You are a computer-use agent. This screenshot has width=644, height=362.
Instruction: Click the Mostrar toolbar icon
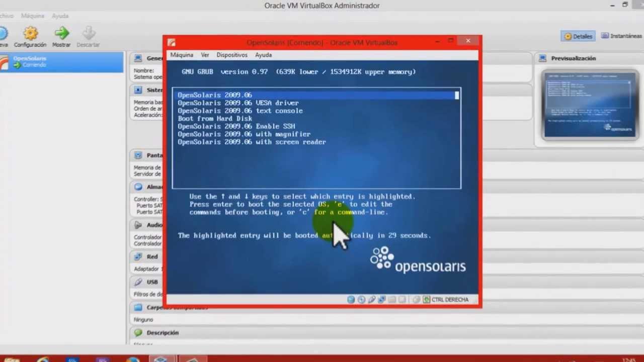[61, 36]
